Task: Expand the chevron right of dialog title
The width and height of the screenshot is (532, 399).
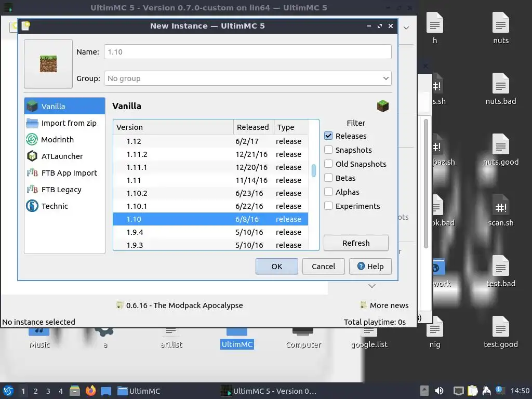Action: pos(406,28)
